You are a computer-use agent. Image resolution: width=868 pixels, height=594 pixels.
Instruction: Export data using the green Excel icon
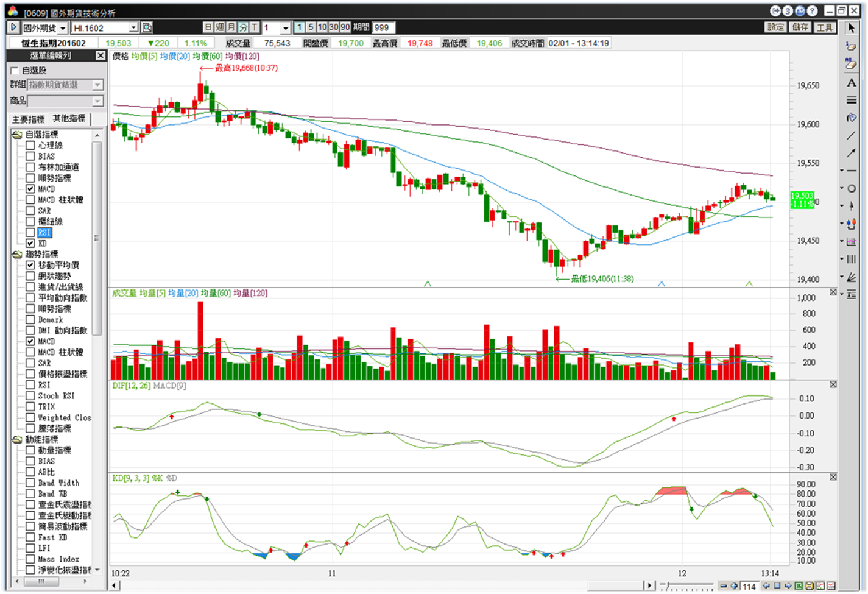799,586
